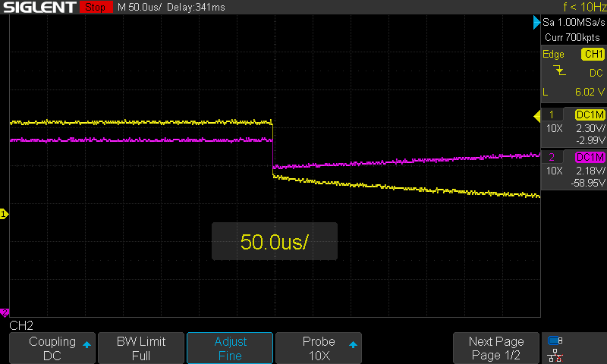
Task: Select the channel 2 number tab
Action: 552,157
